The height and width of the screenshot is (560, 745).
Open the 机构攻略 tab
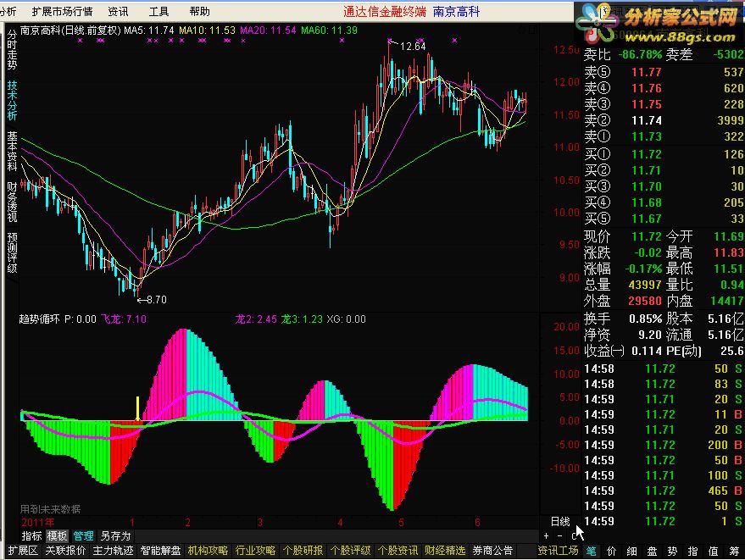(x=208, y=551)
